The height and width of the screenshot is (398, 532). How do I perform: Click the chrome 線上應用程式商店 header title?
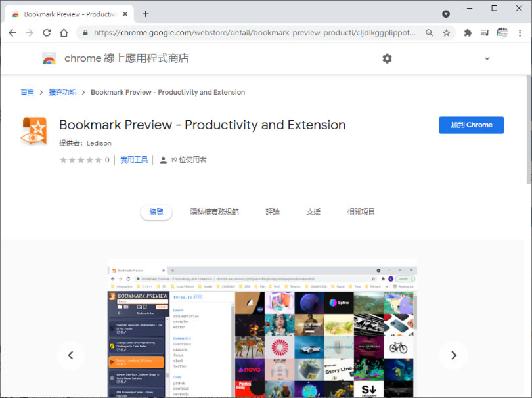tap(127, 58)
